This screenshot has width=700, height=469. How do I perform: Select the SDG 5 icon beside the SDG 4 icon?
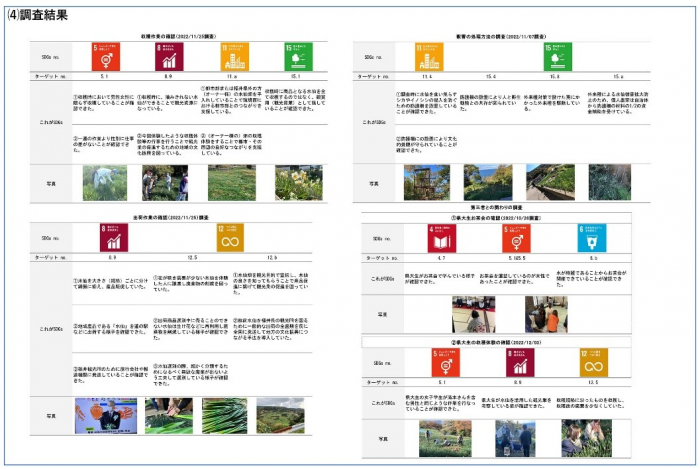[516, 238]
